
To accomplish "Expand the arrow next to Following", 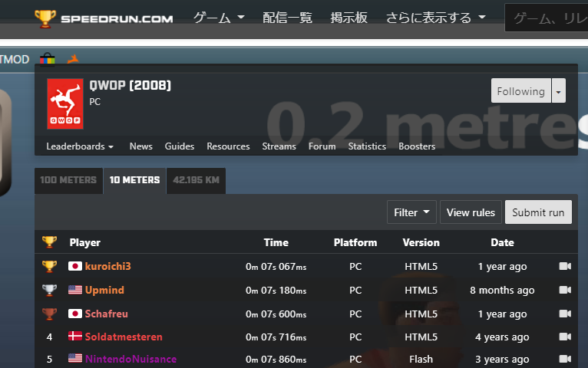I will (x=558, y=91).
